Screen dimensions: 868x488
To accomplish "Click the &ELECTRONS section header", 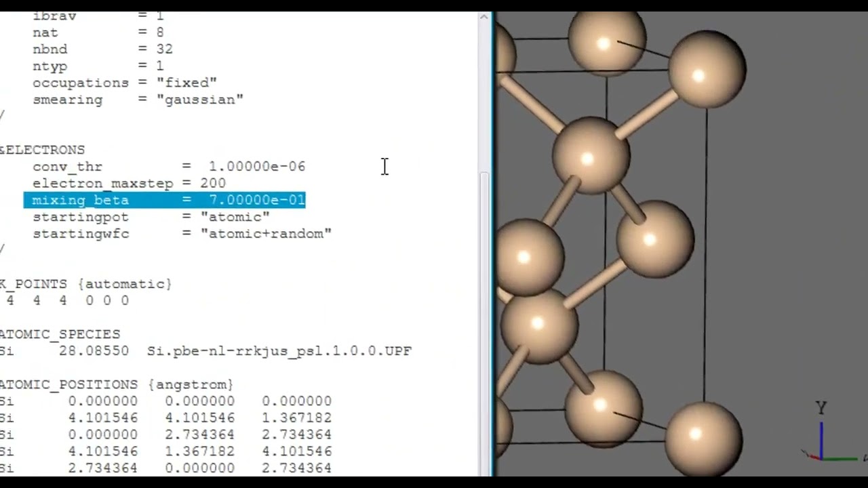I will point(42,150).
